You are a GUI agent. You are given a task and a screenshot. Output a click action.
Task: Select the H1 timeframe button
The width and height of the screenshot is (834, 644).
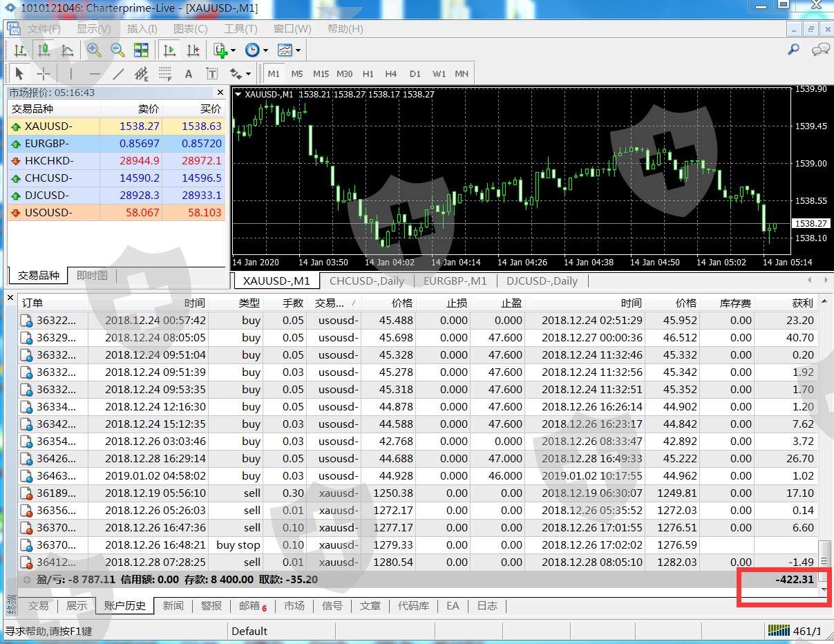[368, 74]
